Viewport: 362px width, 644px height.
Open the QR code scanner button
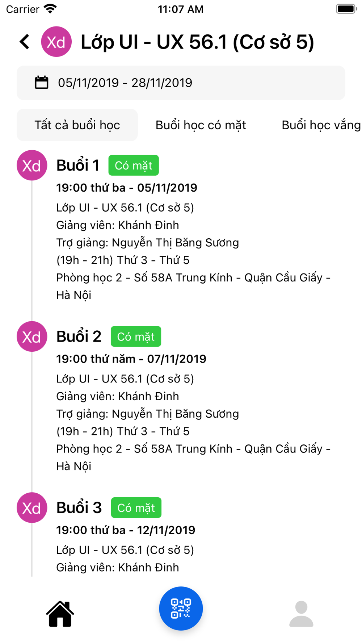point(181,608)
